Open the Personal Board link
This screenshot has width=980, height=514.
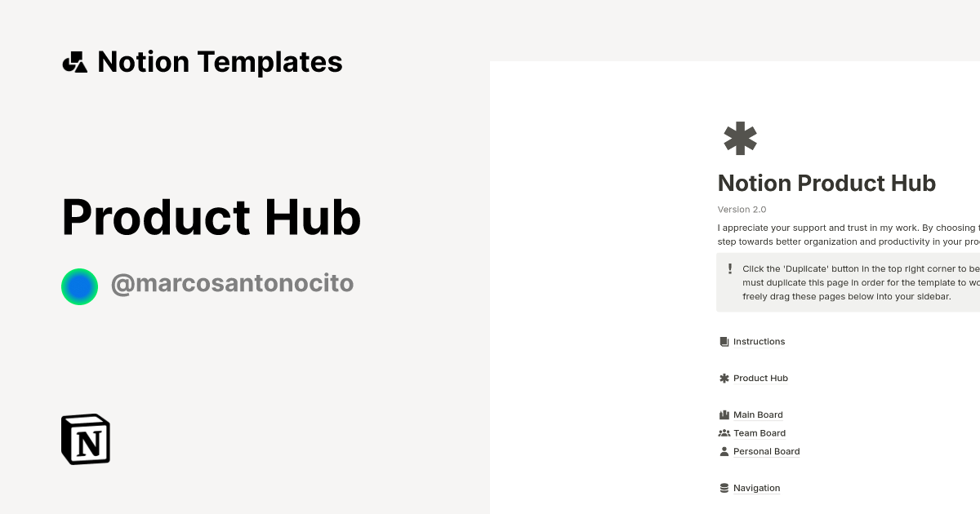(766, 451)
